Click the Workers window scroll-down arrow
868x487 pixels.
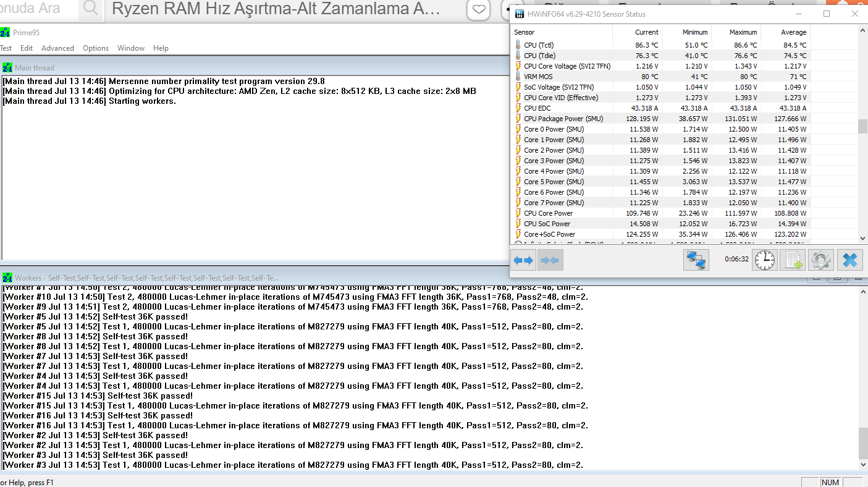coord(863,464)
